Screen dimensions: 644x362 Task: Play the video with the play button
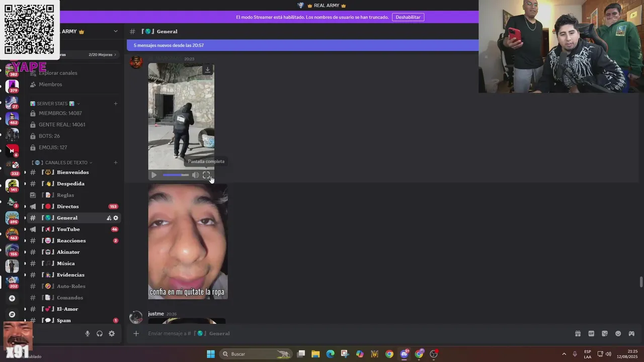154,175
